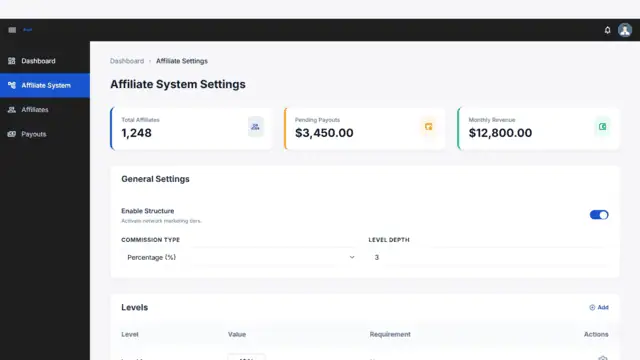This screenshot has height=360, width=640.
Task: Click the Requirement column header
Action: [x=390, y=334]
